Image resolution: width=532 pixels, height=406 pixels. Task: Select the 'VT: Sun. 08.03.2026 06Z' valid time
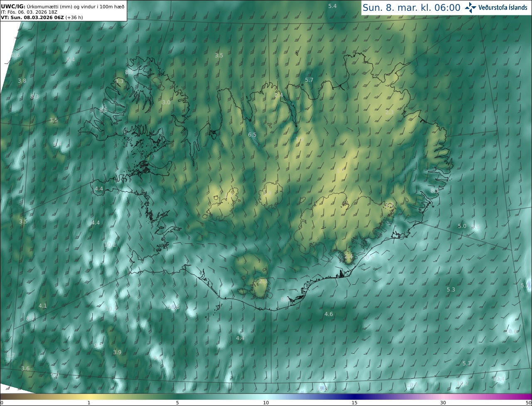(32, 17)
